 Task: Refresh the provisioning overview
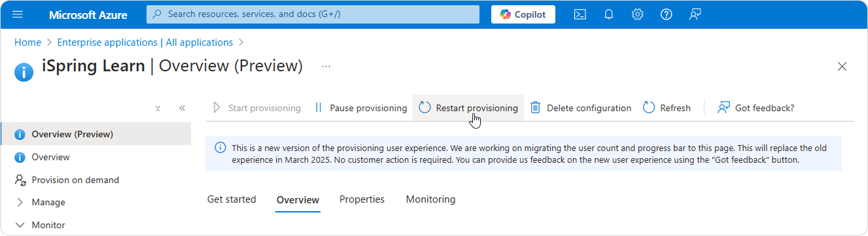[x=667, y=108]
